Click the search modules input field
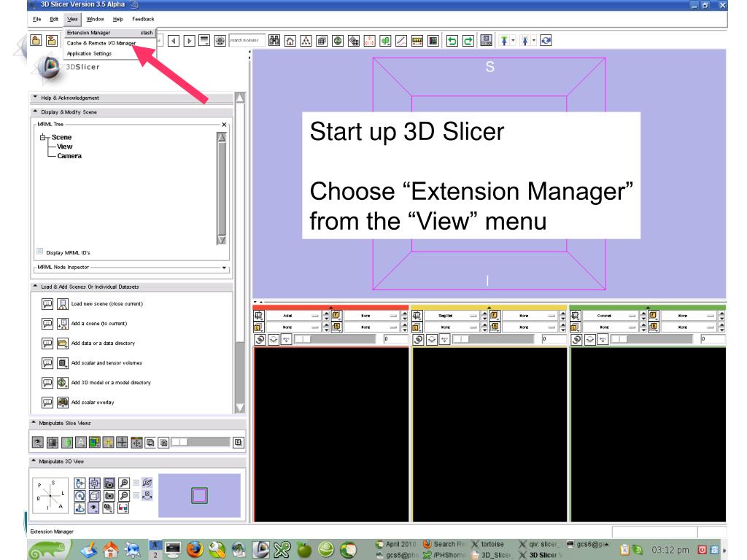The height and width of the screenshot is (560, 747). [x=247, y=41]
